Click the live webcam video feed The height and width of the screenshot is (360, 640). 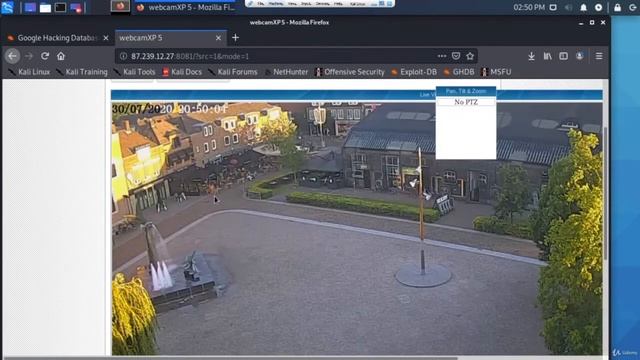357,229
